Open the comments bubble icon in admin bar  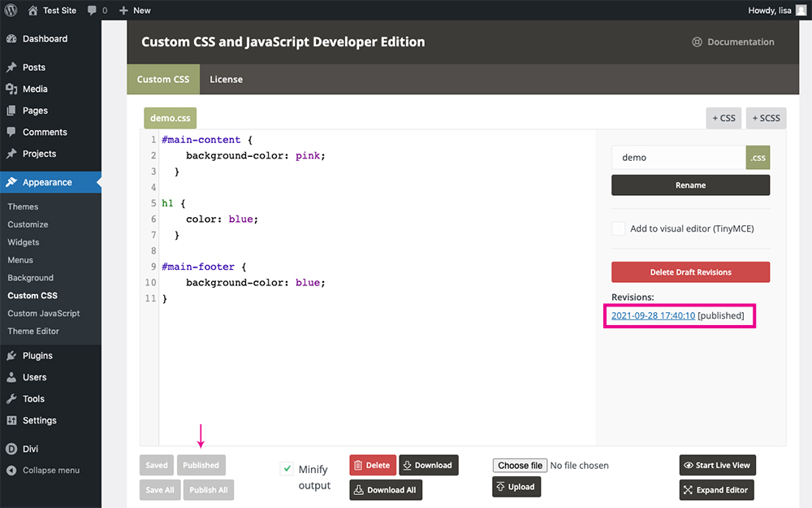93,11
